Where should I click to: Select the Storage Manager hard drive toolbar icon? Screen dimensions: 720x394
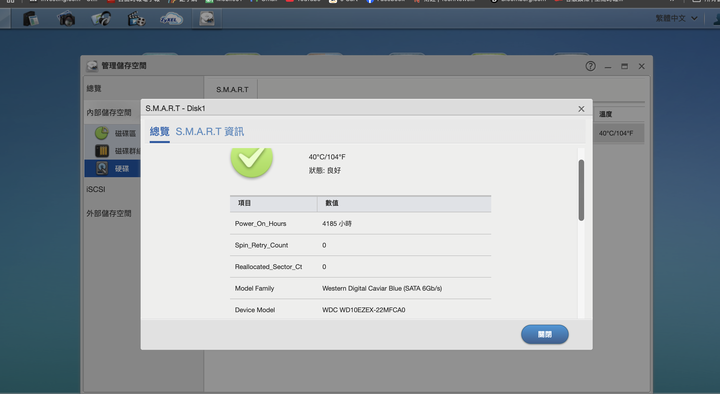(x=207, y=19)
